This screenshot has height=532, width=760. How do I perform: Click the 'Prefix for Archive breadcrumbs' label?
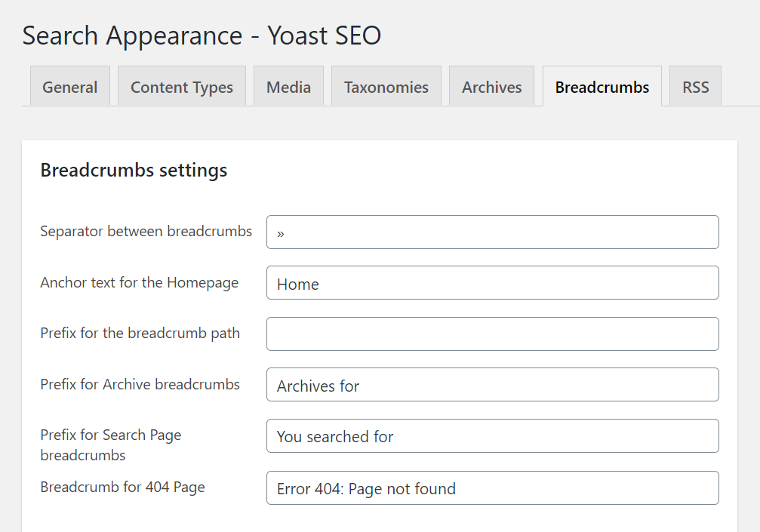pyautogui.click(x=140, y=384)
